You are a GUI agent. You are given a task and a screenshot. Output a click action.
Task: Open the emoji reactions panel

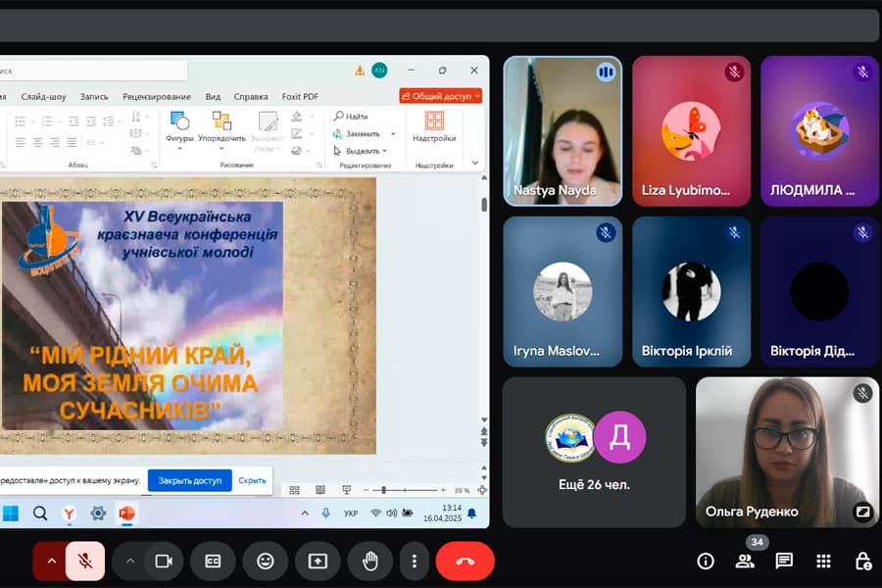pos(265,561)
